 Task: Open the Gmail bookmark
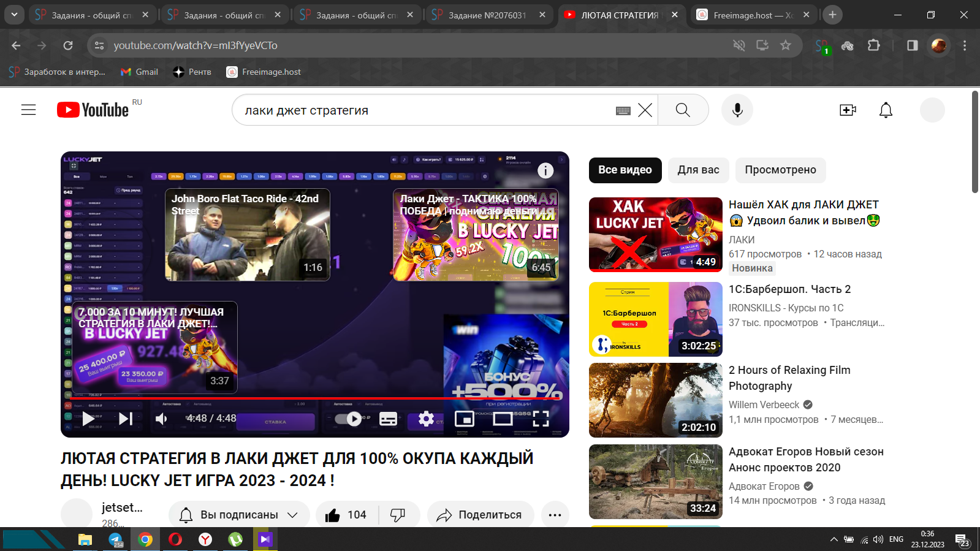[140, 72]
